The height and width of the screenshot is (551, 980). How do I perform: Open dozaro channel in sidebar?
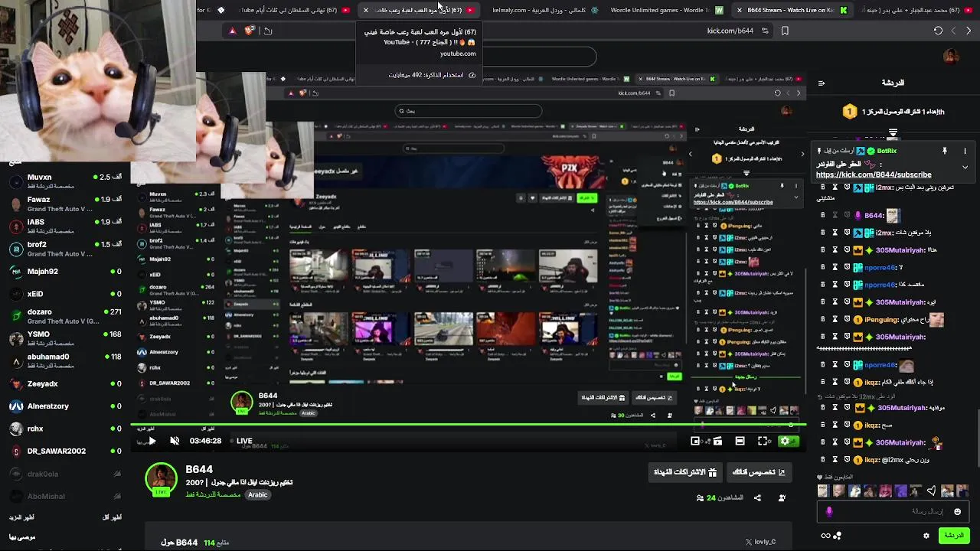tap(65, 316)
